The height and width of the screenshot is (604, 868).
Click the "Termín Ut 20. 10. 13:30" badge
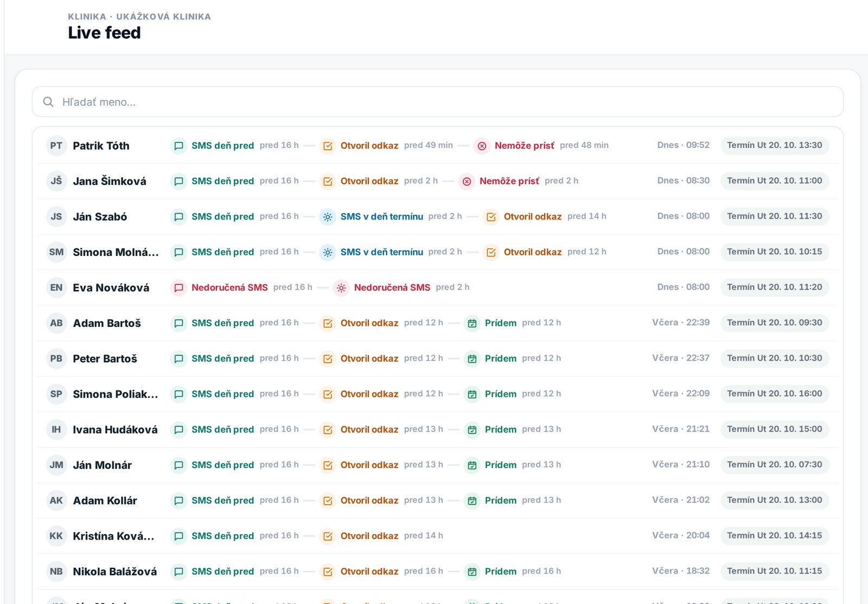[775, 145]
